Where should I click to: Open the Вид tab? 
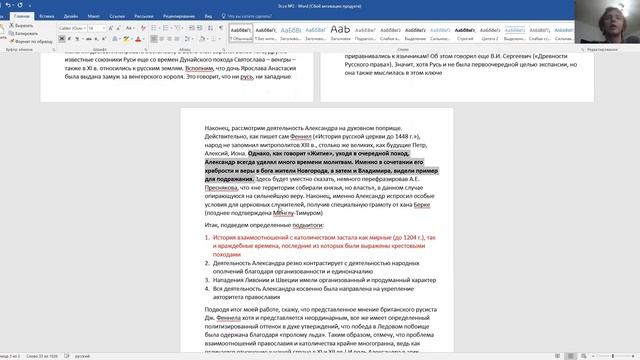tap(208, 16)
